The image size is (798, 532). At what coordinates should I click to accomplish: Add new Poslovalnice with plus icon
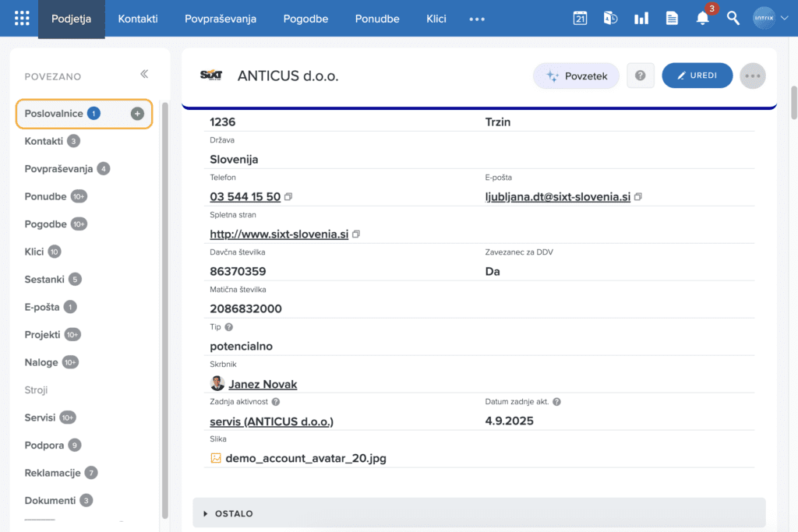point(137,114)
